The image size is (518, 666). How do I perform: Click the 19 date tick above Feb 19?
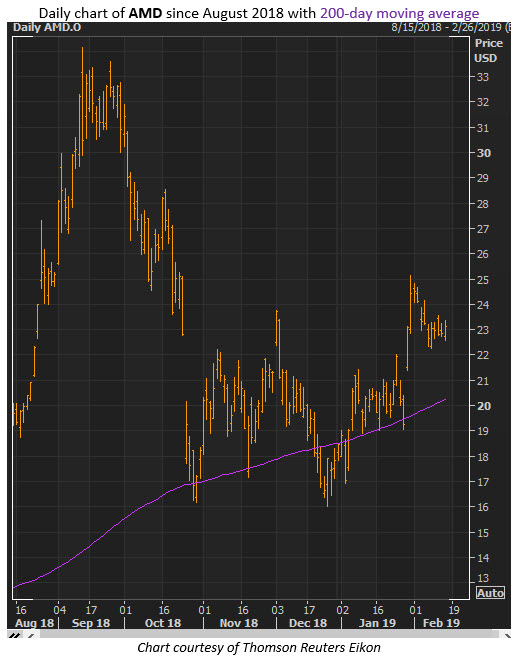(454, 610)
